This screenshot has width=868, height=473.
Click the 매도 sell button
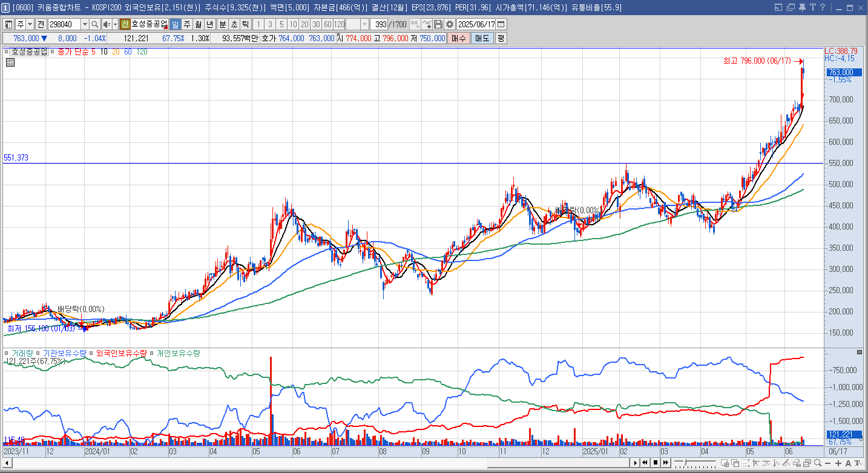pos(482,38)
